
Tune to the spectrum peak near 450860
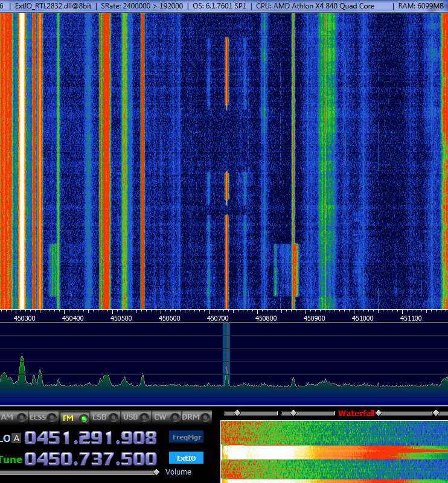pyautogui.click(x=293, y=382)
